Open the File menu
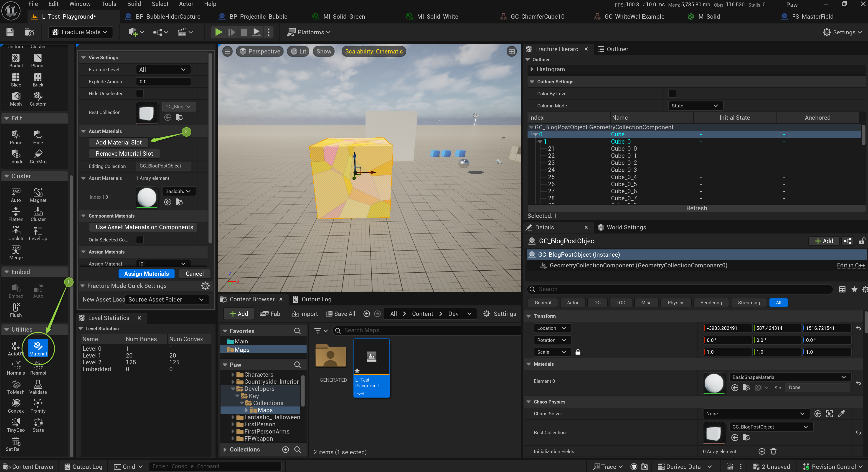 pos(33,4)
